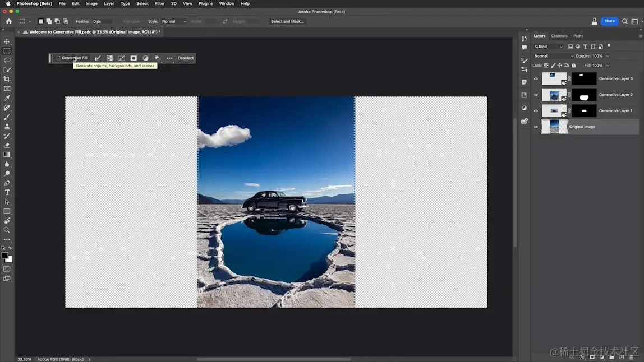Image resolution: width=644 pixels, height=362 pixels.
Task: Select the Lasso tool
Action: [x=7, y=60]
